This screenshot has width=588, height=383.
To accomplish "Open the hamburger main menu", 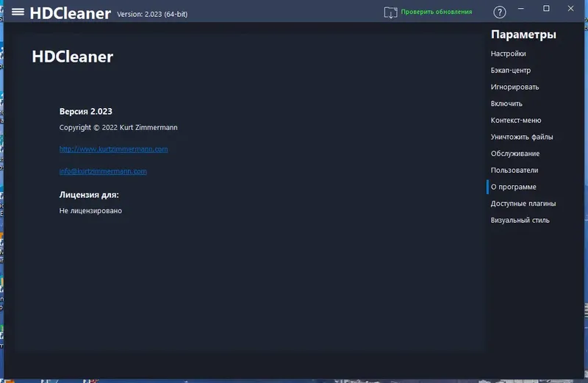I will 18,12.
